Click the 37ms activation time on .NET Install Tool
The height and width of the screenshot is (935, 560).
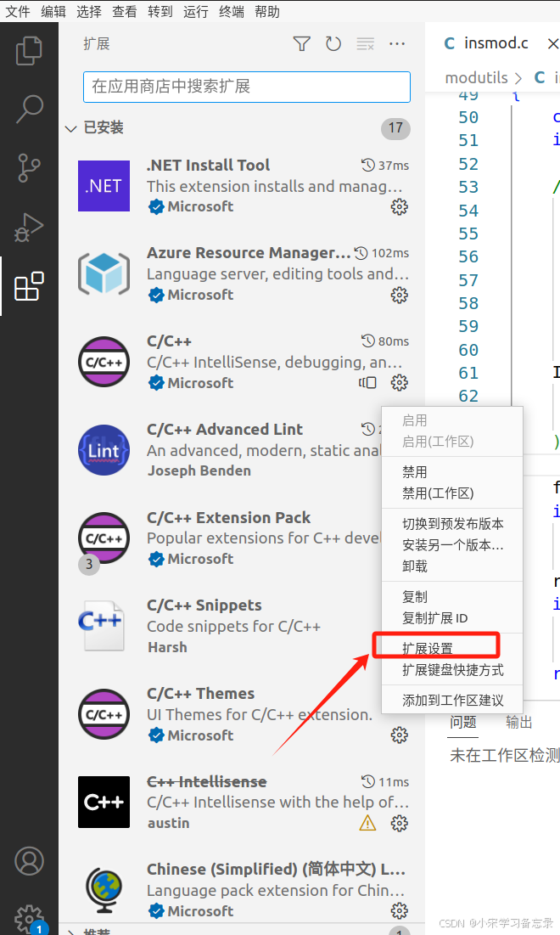point(393,166)
